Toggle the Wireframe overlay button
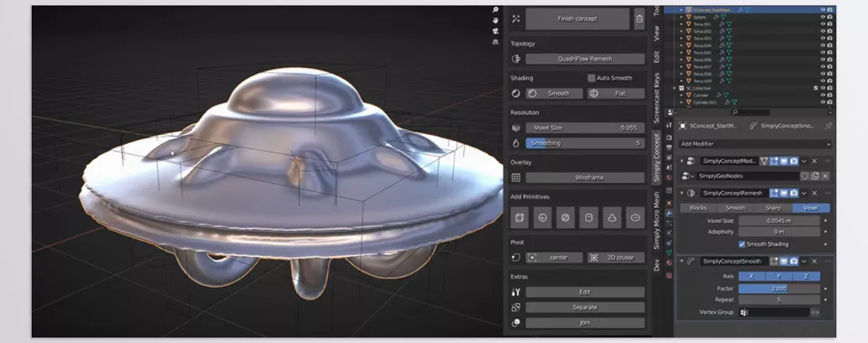The image size is (868, 343). (x=585, y=178)
